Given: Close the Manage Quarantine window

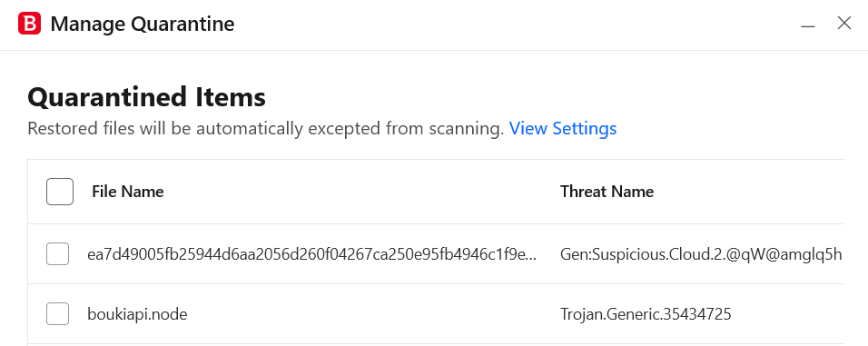Looking at the screenshot, I should [x=844, y=24].
